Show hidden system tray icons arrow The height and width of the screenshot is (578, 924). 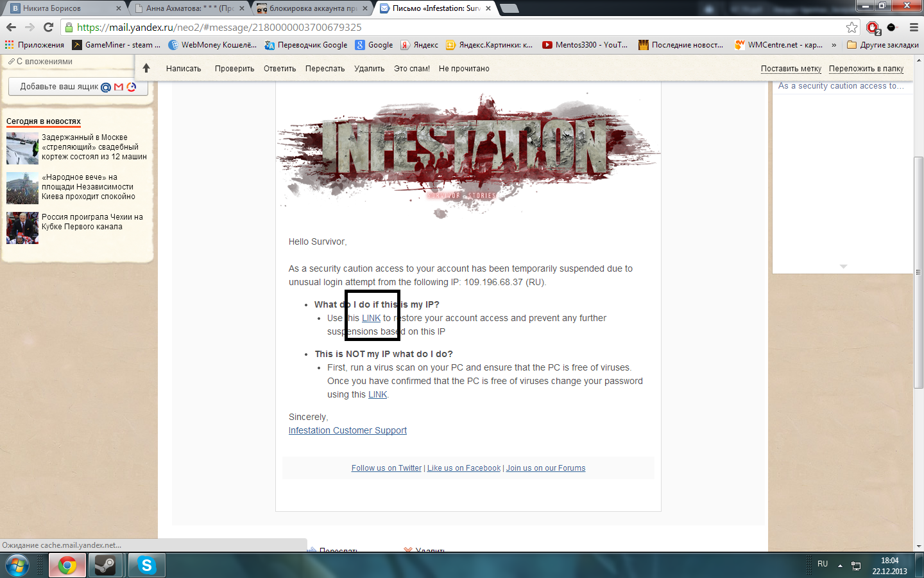[840, 565]
